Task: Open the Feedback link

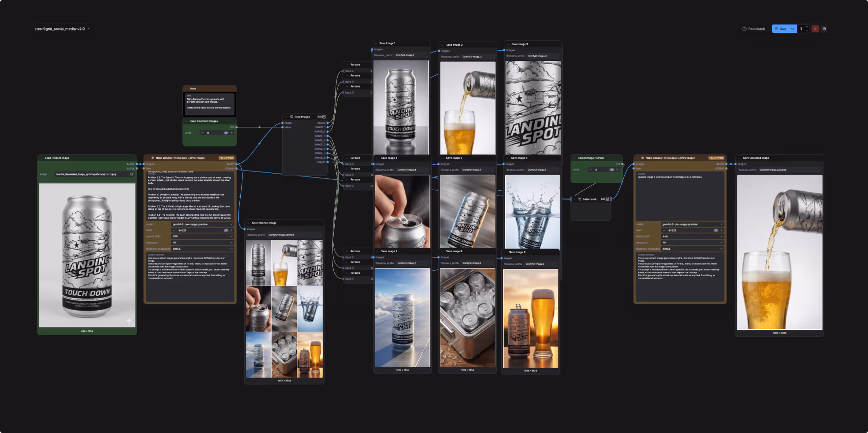Action: (x=754, y=29)
